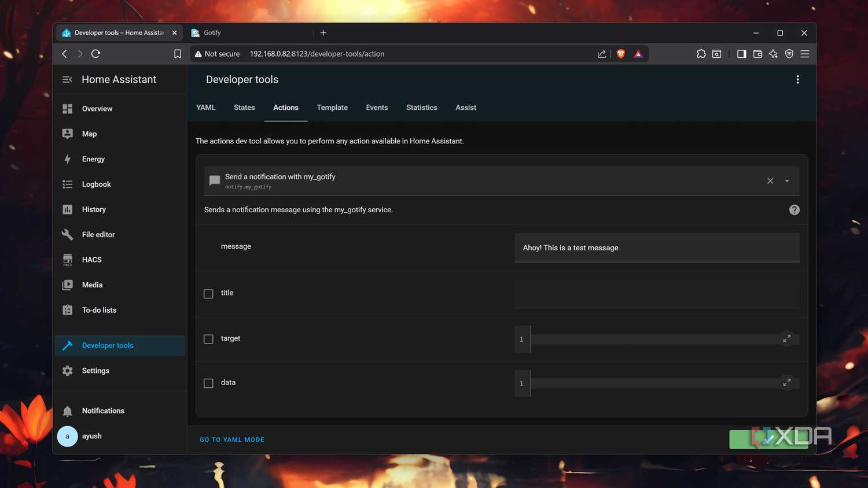Collapse the Home Assistant sidebar menu icon
Screen dimensions: 868x488
67,80
